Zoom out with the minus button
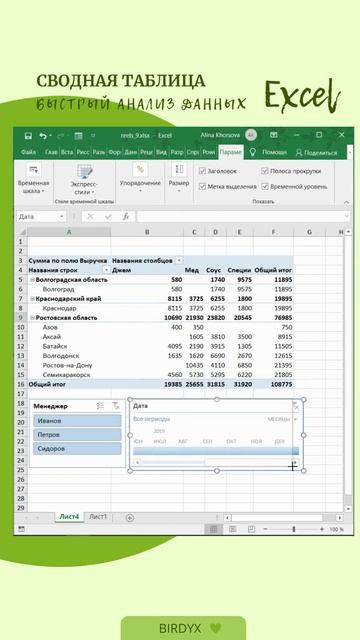The image size is (360, 640). coord(265,529)
